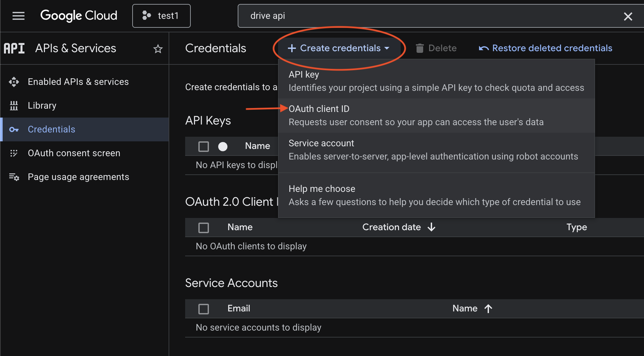Select Help me choose option

tap(322, 189)
